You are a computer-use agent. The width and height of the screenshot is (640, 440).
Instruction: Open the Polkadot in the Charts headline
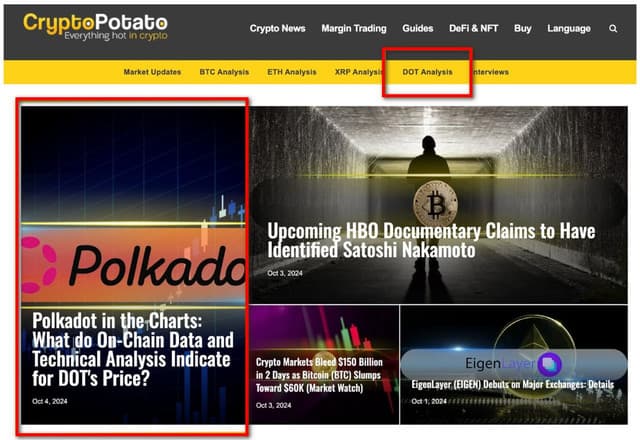[131, 350]
